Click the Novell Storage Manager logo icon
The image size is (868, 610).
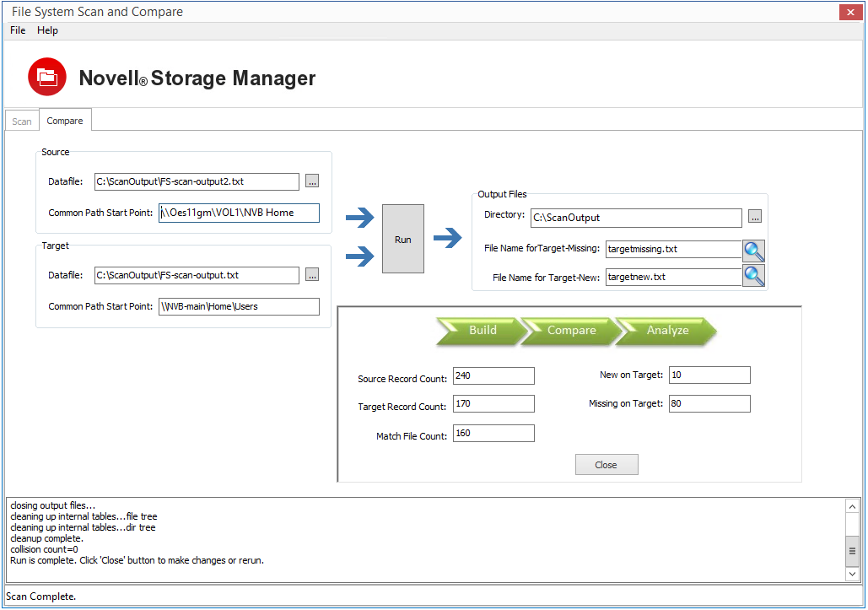pos(47,78)
